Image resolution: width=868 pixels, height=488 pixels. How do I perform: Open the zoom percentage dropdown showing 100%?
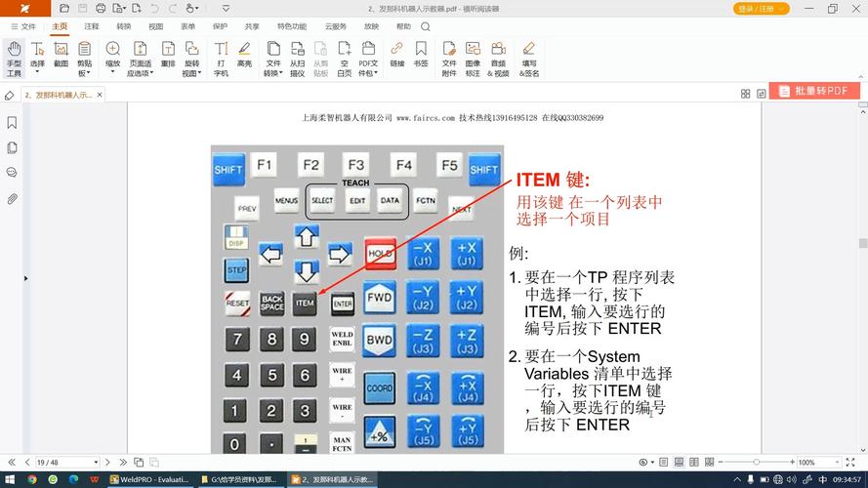837,462
